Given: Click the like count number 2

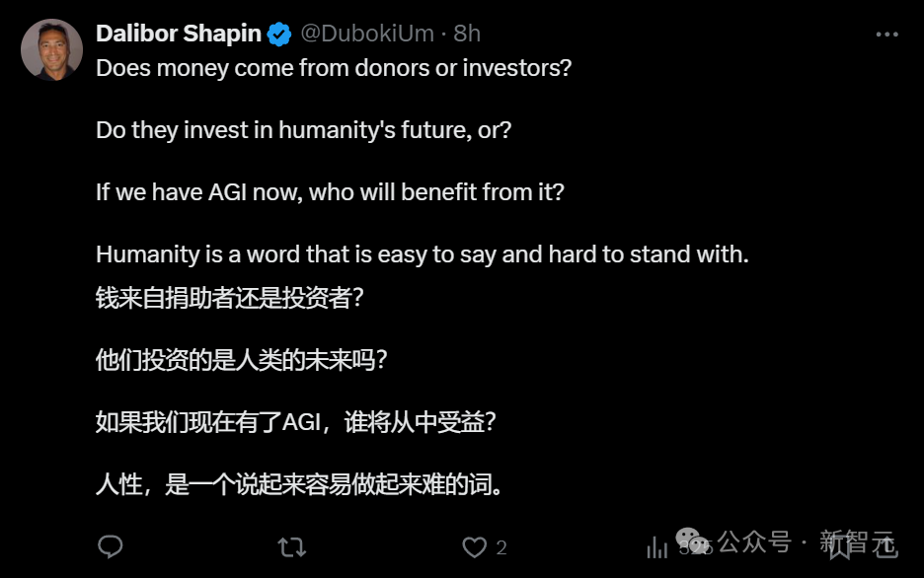Looking at the screenshot, I should (x=501, y=547).
